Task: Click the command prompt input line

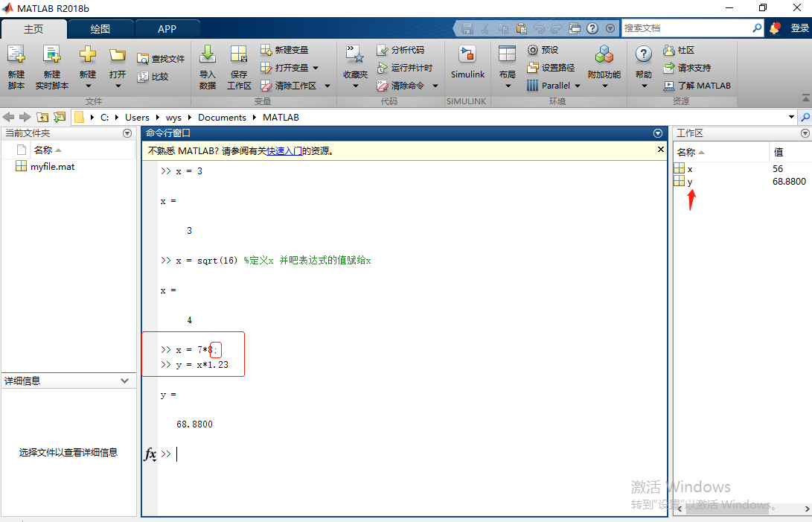Action: [412, 454]
